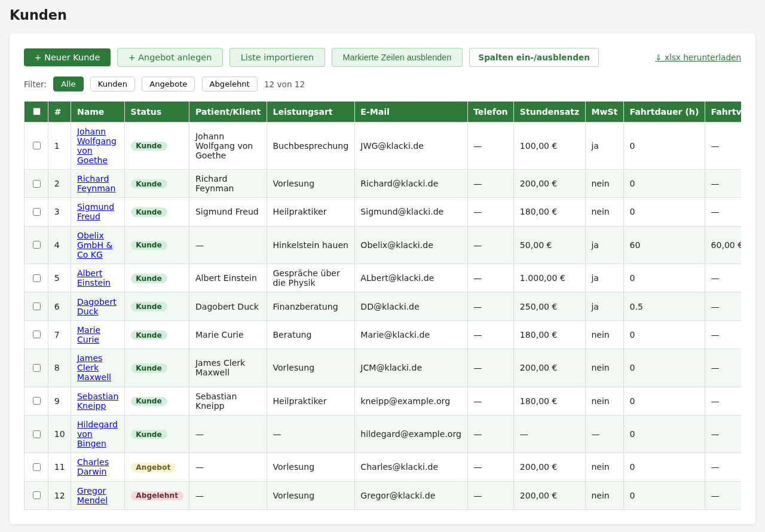This screenshot has width=765, height=532.
Task: Tick the checkbox for Obelix GmbH & Co KG
Action: click(36, 245)
